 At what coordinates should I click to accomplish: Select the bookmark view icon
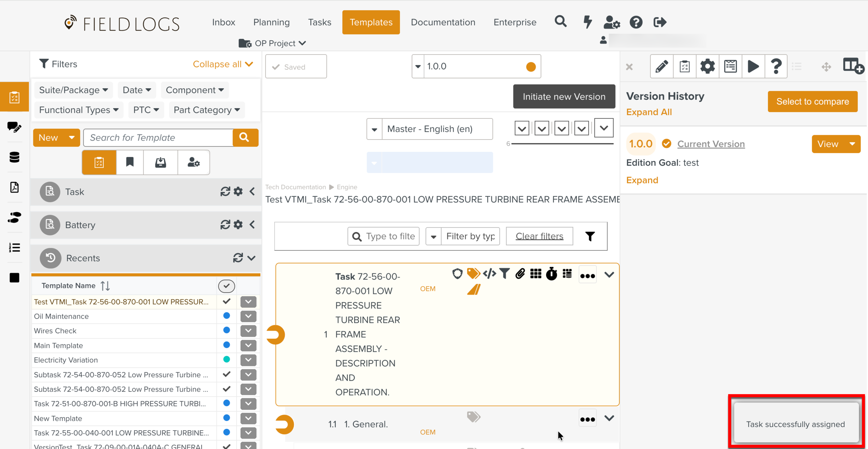[x=130, y=162]
